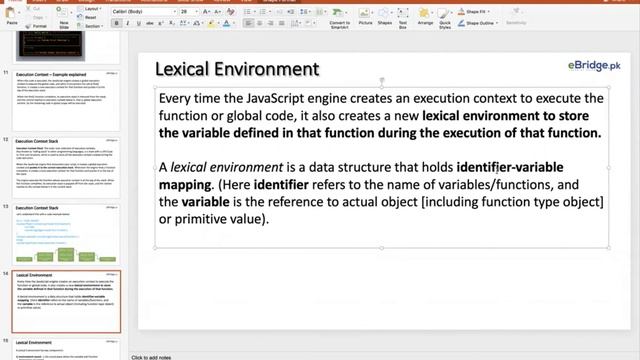Apply bulleted list icon
Screen dimensions: 640x360
click(x=247, y=11)
